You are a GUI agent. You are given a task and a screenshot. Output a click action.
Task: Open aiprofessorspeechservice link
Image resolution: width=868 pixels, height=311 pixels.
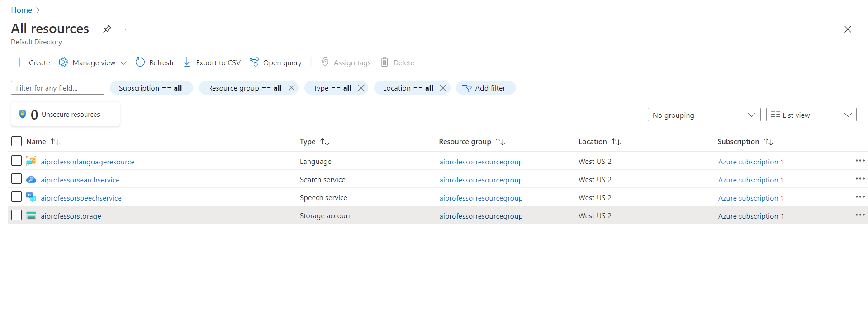[x=81, y=198]
